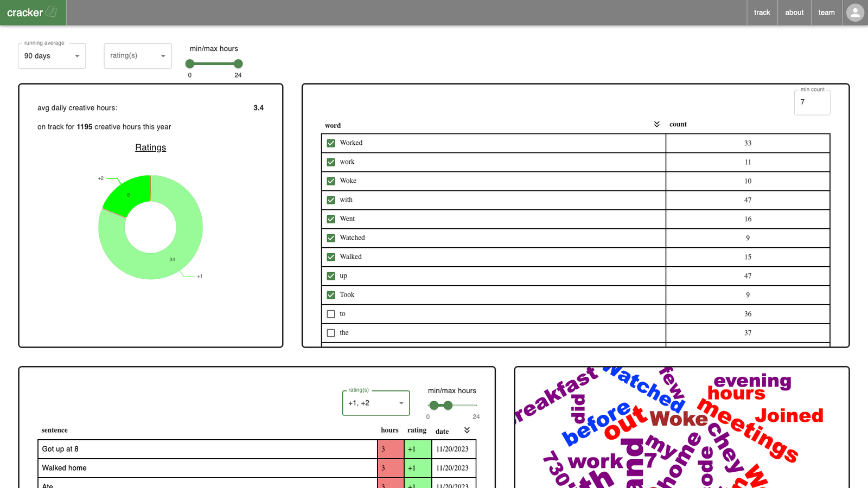Toggle off the 'Walked' checkbox

(331, 257)
